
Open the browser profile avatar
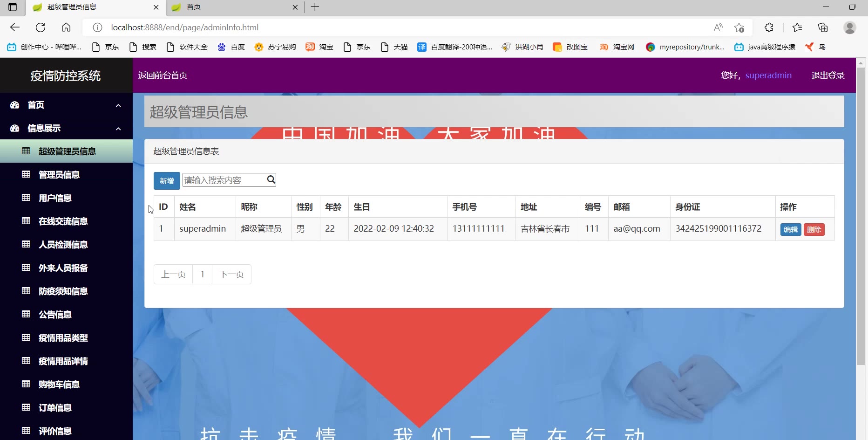pyautogui.click(x=850, y=27)
